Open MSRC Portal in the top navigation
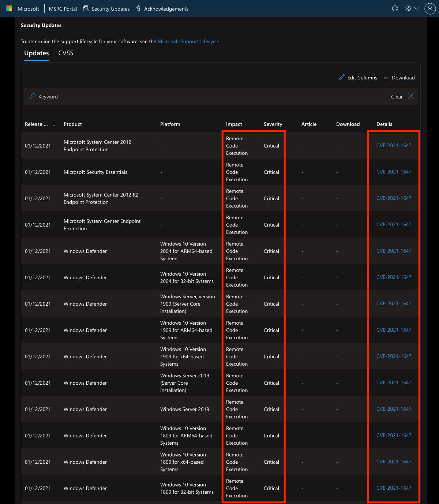 pyautogui.click(x=63, y=9)
